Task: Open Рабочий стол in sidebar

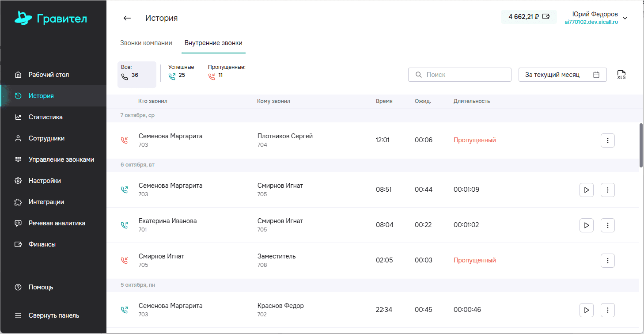Action: coord(53,75)
